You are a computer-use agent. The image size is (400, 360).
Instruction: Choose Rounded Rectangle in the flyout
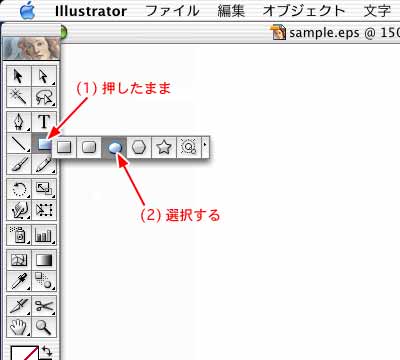point(89,147)
